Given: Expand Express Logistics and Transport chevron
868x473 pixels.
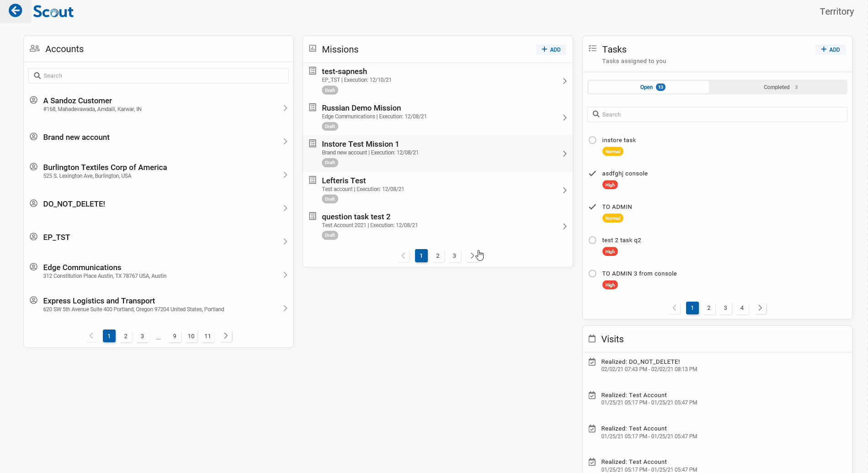Looking at the screenshot, I should pyautogui.click(x=285, y=308).
